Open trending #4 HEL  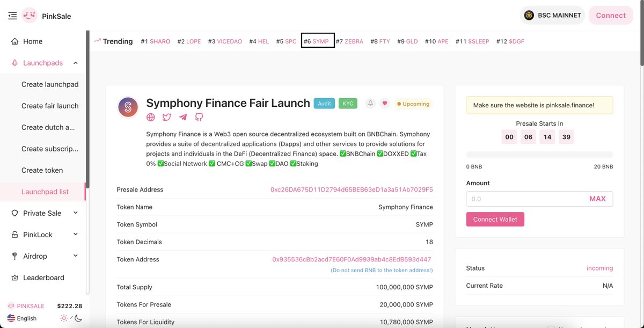[259, 41]
